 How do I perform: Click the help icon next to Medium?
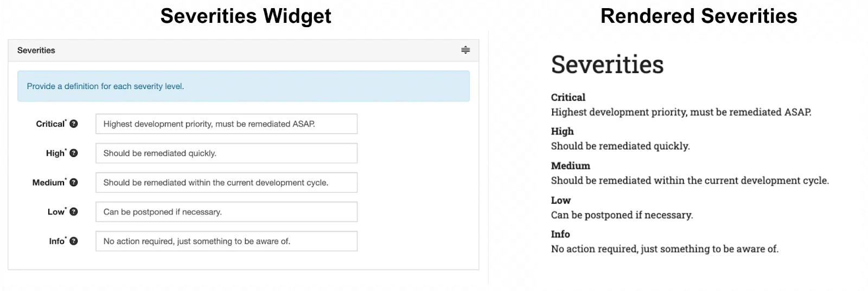74,182
